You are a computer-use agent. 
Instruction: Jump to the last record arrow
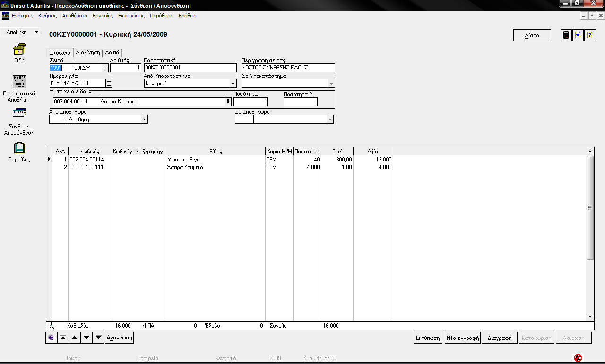pyautogui.click(x=98, y=338)
